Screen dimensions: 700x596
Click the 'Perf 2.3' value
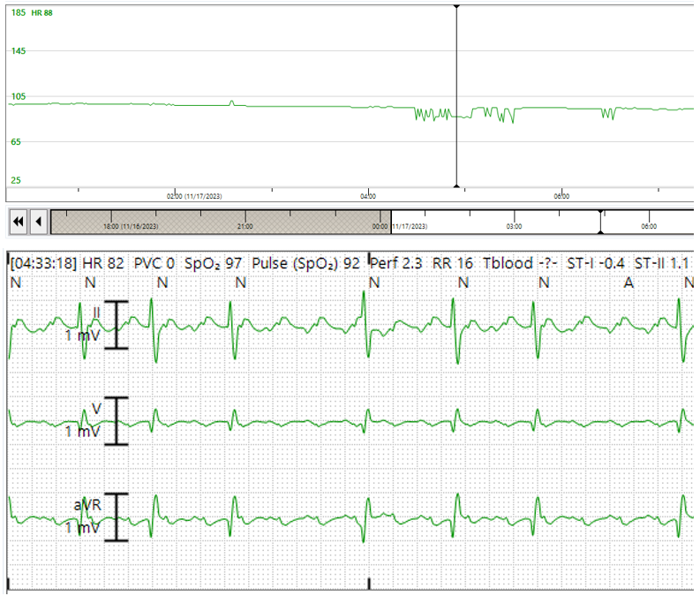pos(396,263)
